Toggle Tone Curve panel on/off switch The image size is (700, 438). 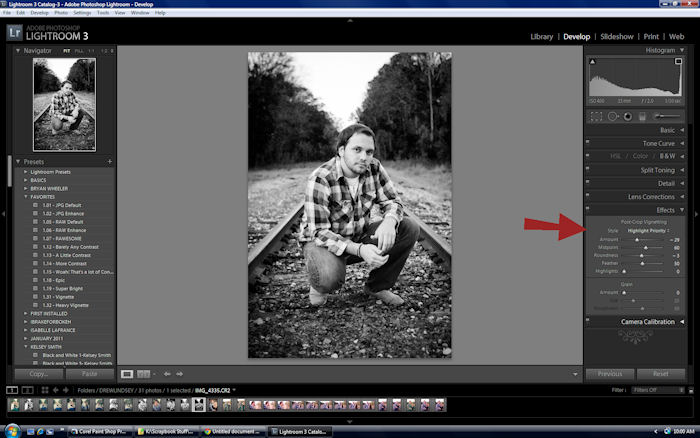(x=588, y=142)
